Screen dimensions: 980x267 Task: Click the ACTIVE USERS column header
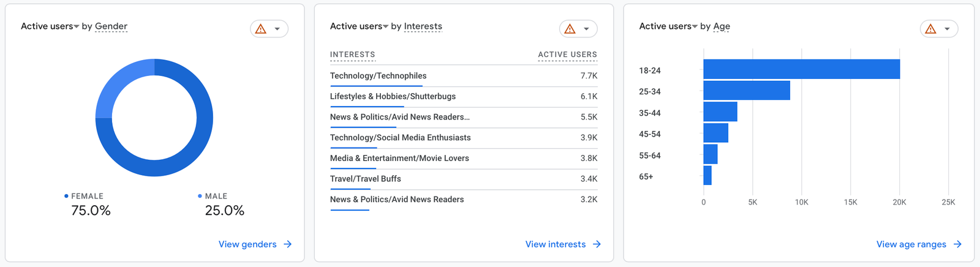[x=567, y=55]
